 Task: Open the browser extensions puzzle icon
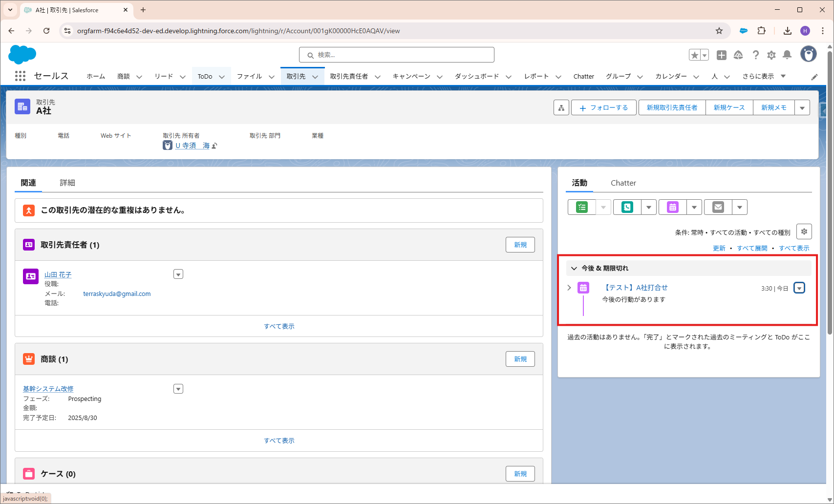click(761, 31)
